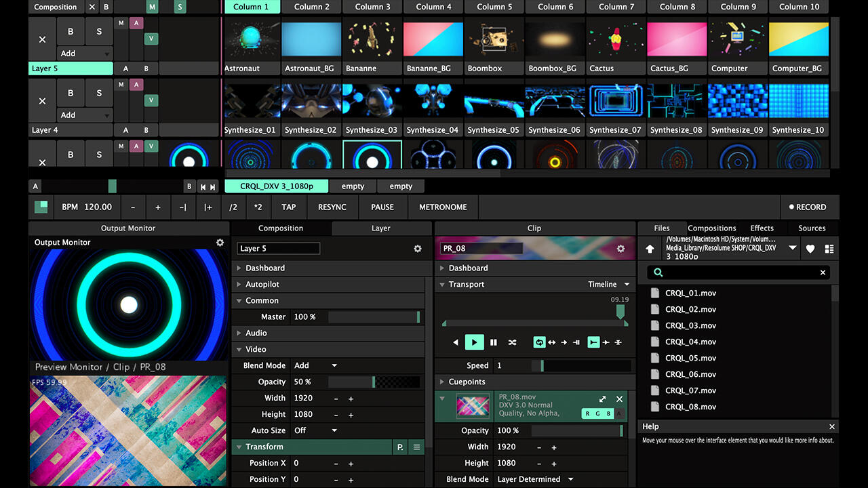
Task: Open Output Monitor settings gear
Action: click(220, 243)
